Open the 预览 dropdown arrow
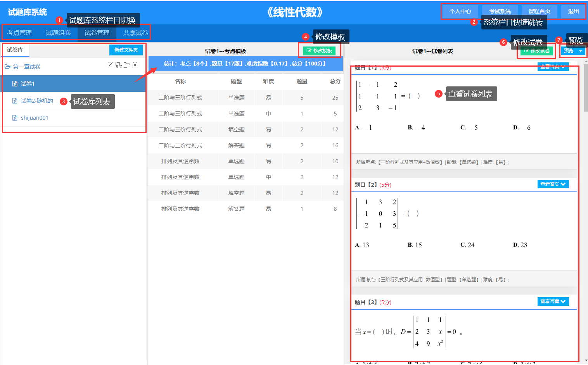 [580, 51]
